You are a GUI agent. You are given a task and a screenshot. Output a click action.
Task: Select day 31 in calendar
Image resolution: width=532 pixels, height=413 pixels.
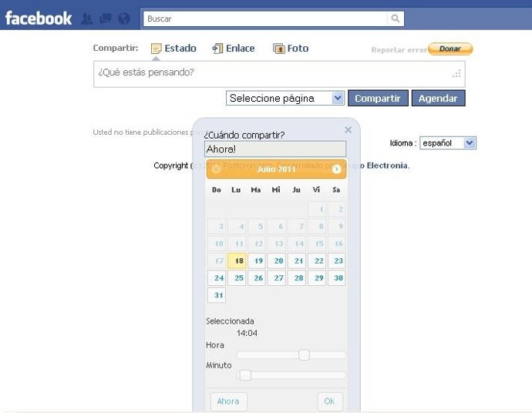pos(217,295)
